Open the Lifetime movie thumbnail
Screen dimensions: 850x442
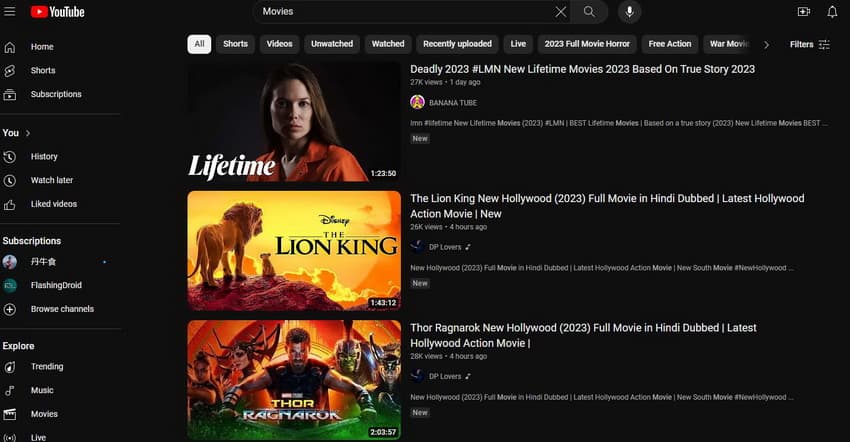(x=294, y=121)
